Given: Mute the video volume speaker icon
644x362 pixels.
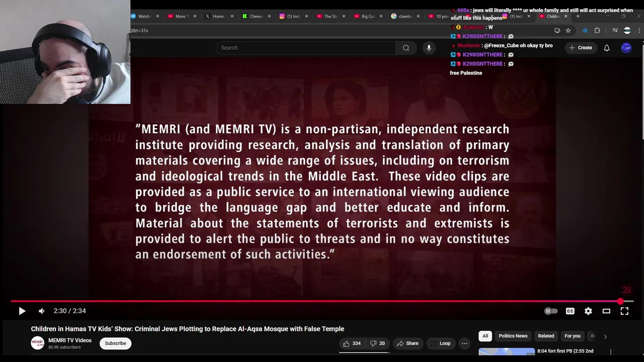Looking at the screenshot, I should pos(42,311).
